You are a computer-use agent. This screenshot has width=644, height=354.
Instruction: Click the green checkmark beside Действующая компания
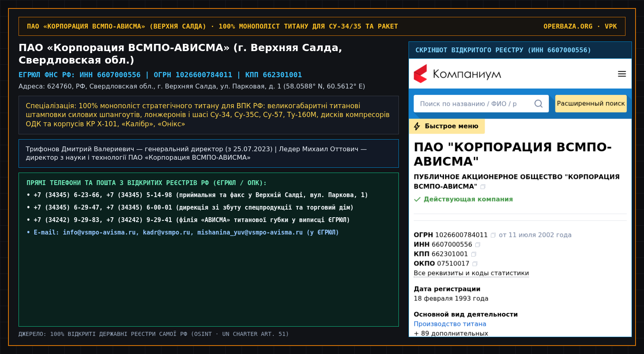(417, 199)
